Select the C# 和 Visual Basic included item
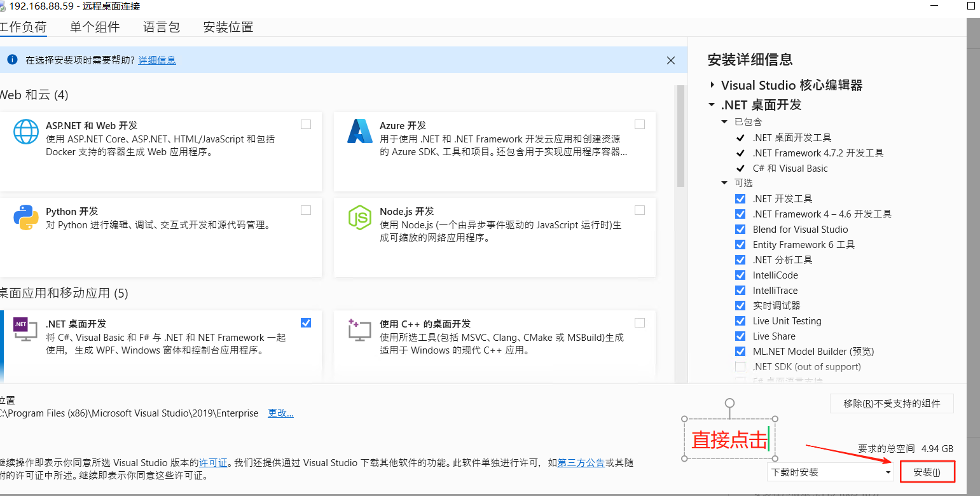This screenshot has width=980, height=496. [x=790, y=168]
